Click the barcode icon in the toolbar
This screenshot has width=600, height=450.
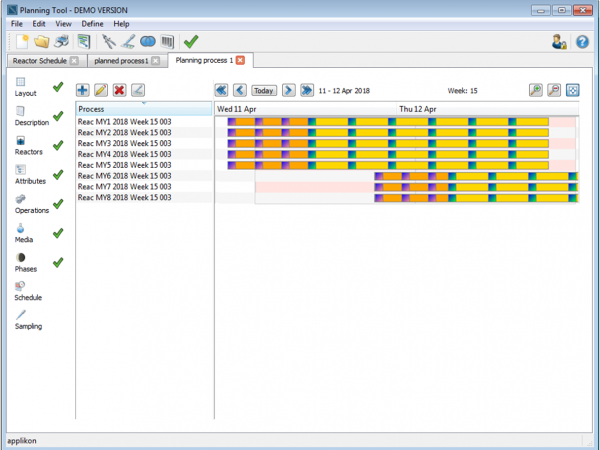pos(167,41)
